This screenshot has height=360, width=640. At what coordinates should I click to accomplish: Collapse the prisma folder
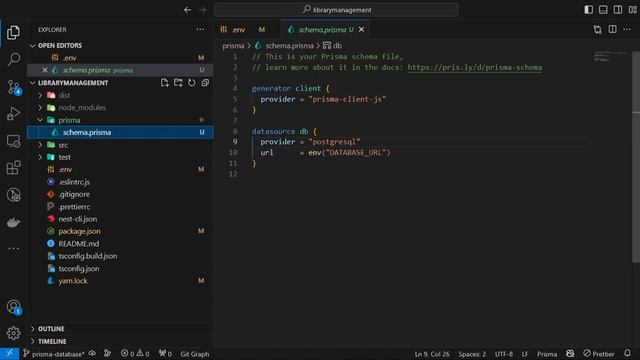click(x=40, y=120)
